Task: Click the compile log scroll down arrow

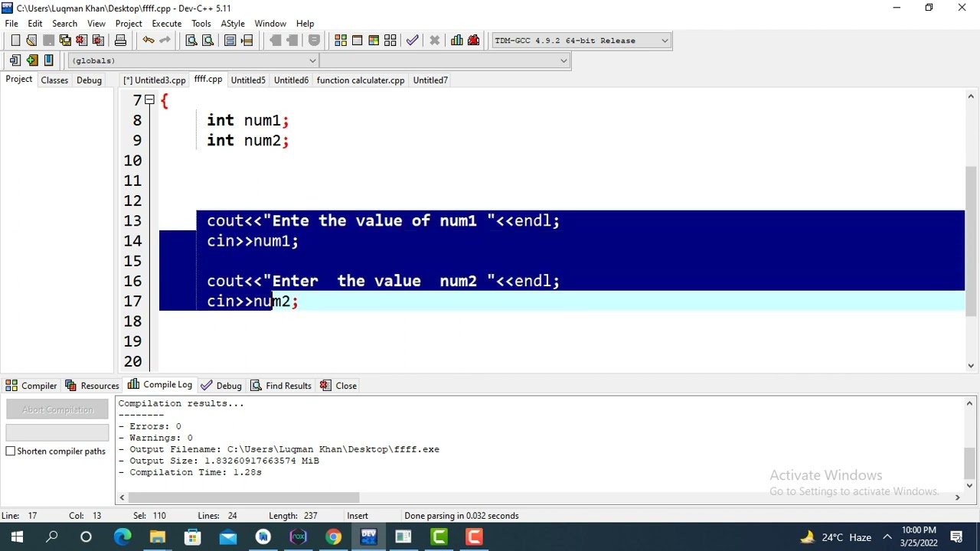Action: click(x=969, y=486)
